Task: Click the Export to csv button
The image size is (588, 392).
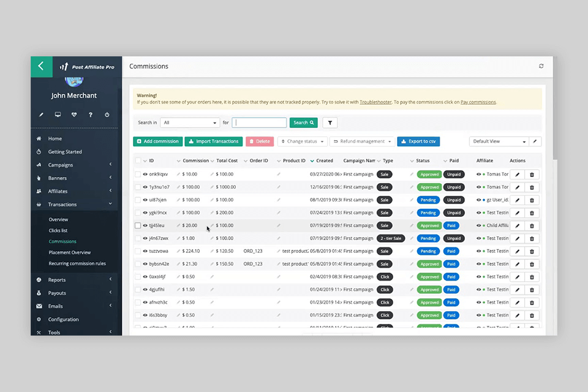Action: tap(418, 141)
